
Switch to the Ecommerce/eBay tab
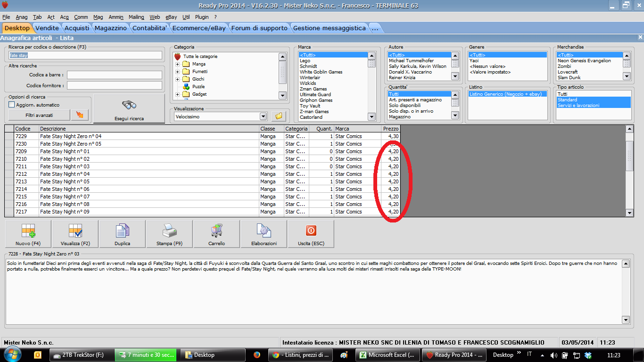coord(199,28)
